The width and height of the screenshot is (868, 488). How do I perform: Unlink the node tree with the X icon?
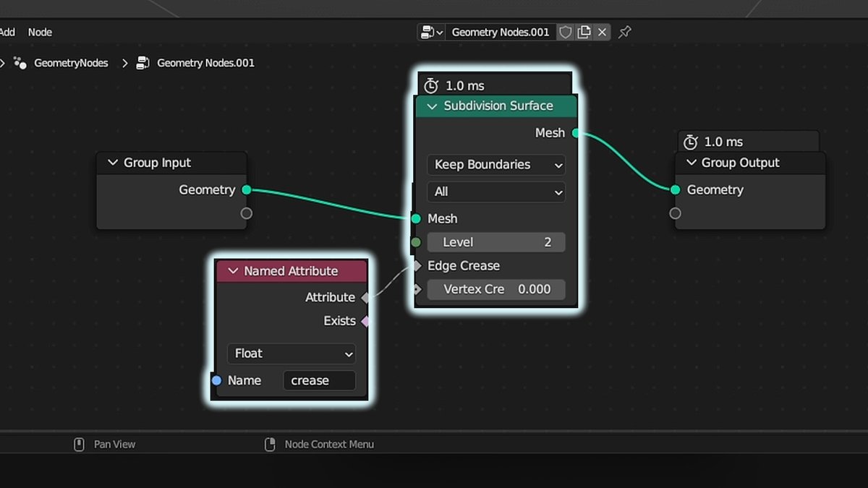click(x=603, y=32)
